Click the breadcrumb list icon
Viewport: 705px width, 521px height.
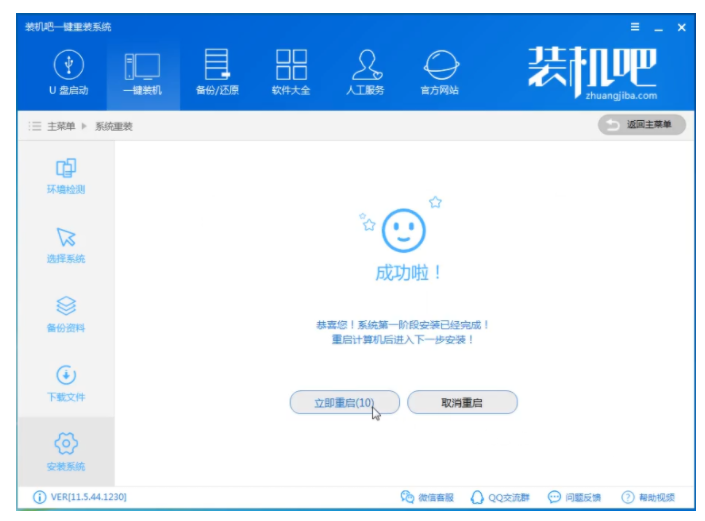click(35, 126)
